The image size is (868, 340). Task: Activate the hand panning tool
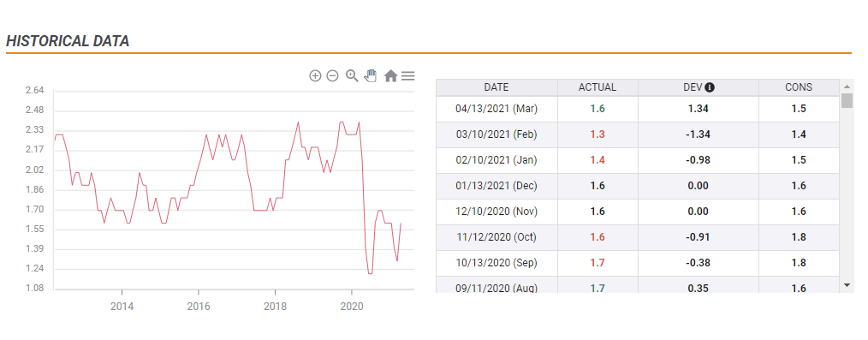point(371,76)
